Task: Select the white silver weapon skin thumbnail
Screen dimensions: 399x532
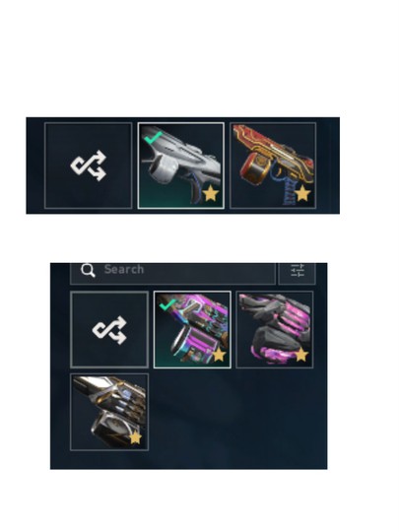Action: 181,166
